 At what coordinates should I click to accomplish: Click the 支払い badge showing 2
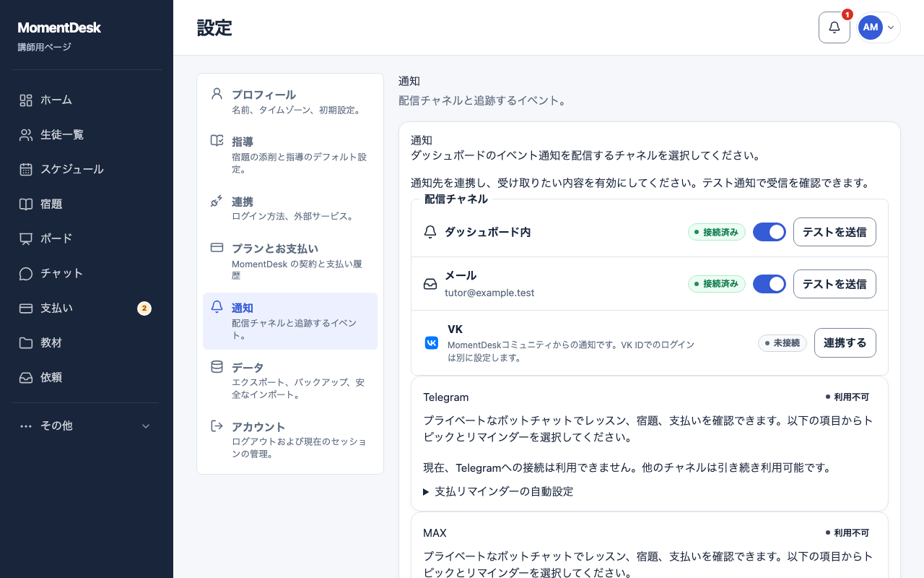click(x=144, y=309)
